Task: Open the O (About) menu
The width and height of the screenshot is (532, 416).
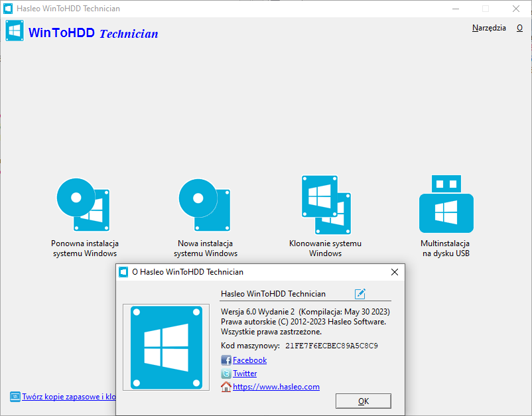Action: pyautogui.click(x=519, y=28)
